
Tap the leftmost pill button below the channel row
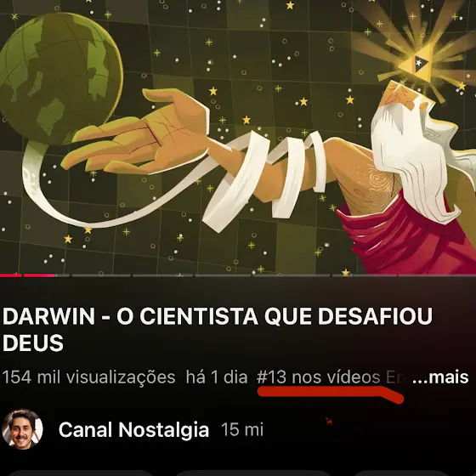click(x=80, y=473)
